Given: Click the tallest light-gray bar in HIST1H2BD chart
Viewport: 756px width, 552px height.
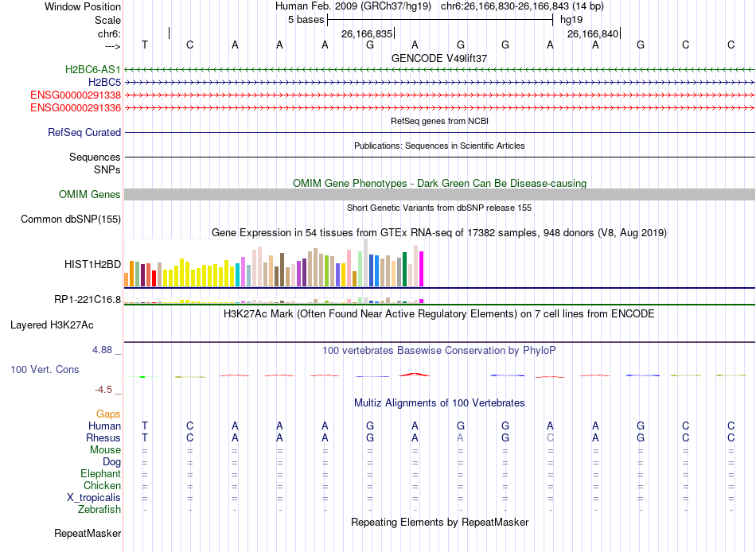Looking at the screenshot, I should [x=366, y=262].
